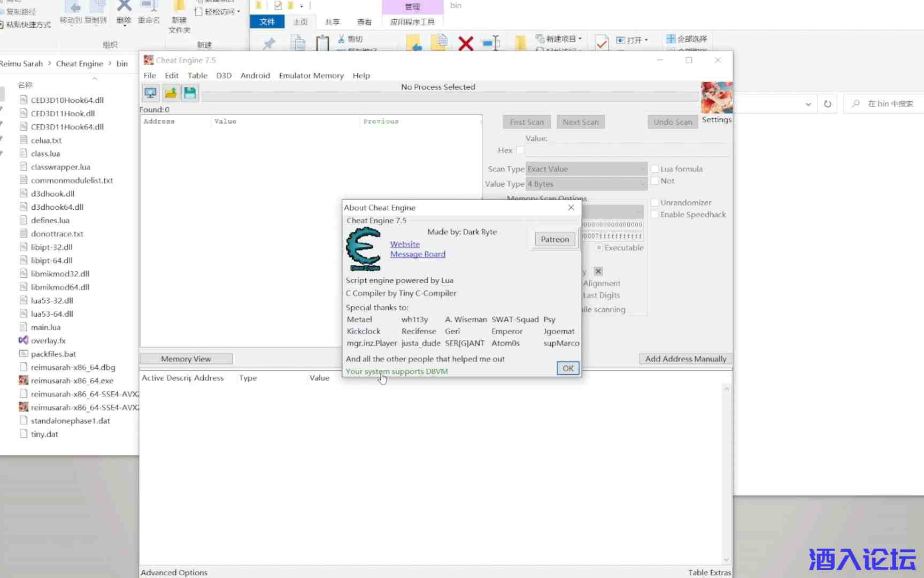Close the About Cheat Engine dialog
Viewport: 924px width, 578px height.
[571, 208]
